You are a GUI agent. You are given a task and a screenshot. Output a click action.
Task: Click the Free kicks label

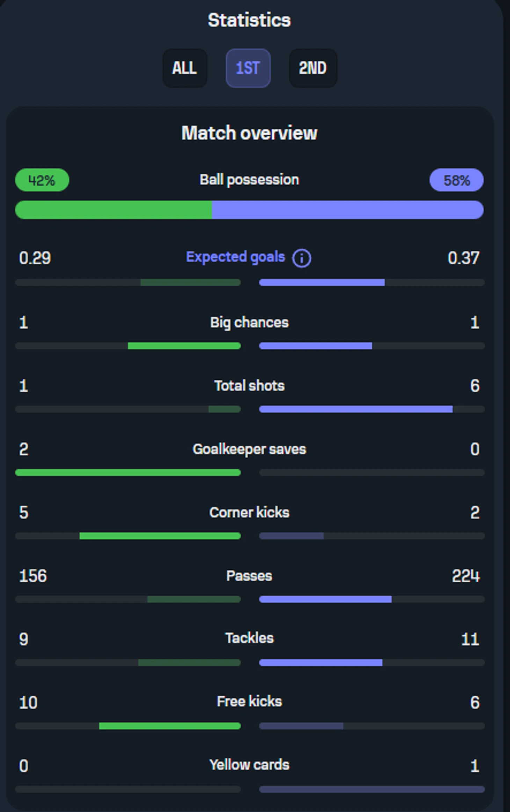[x=249, y=702]
